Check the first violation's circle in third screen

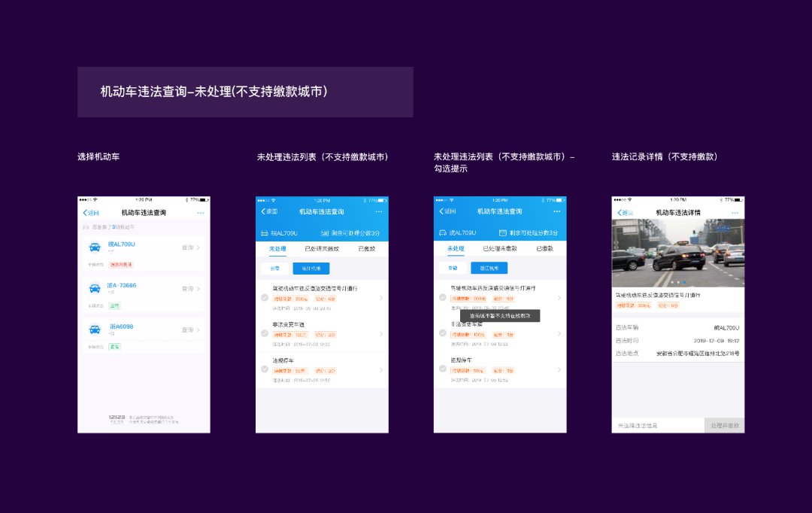pos(443,297)
